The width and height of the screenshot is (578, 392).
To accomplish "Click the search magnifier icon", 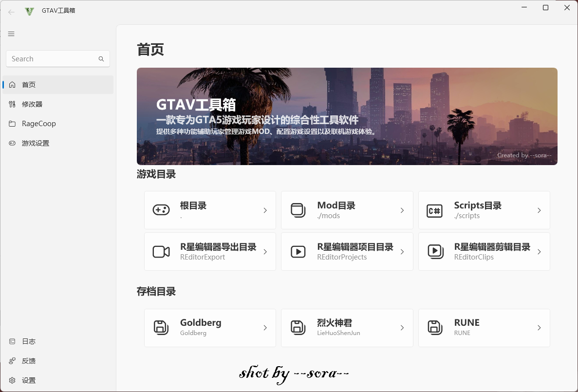I will pos(101,59).
